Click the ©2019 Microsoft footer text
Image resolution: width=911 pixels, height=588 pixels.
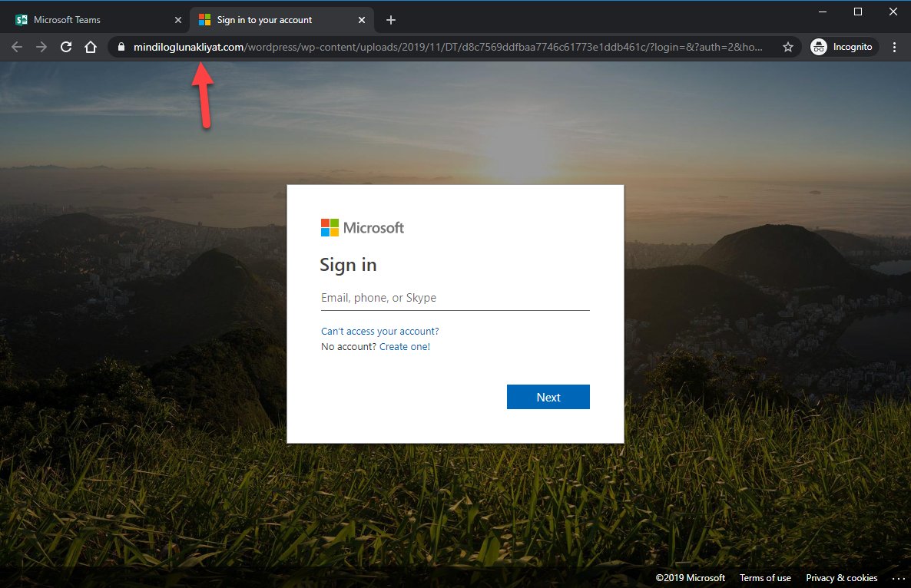tap(691, 577)
